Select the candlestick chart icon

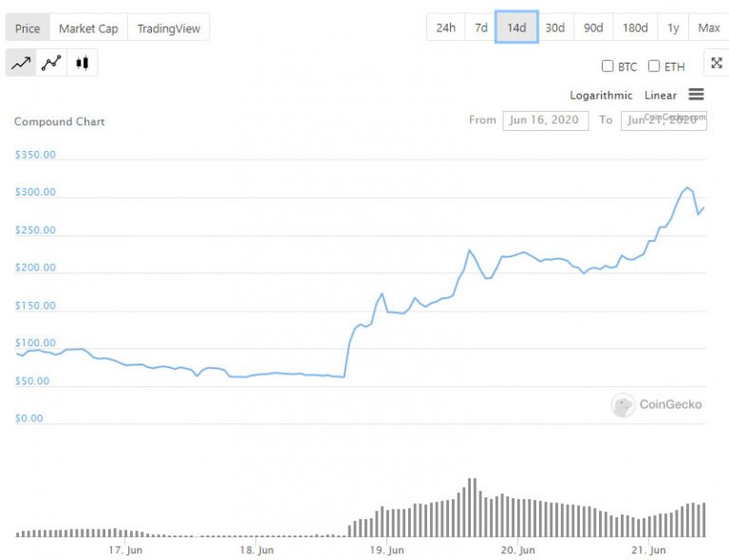(x=83, y=63)
